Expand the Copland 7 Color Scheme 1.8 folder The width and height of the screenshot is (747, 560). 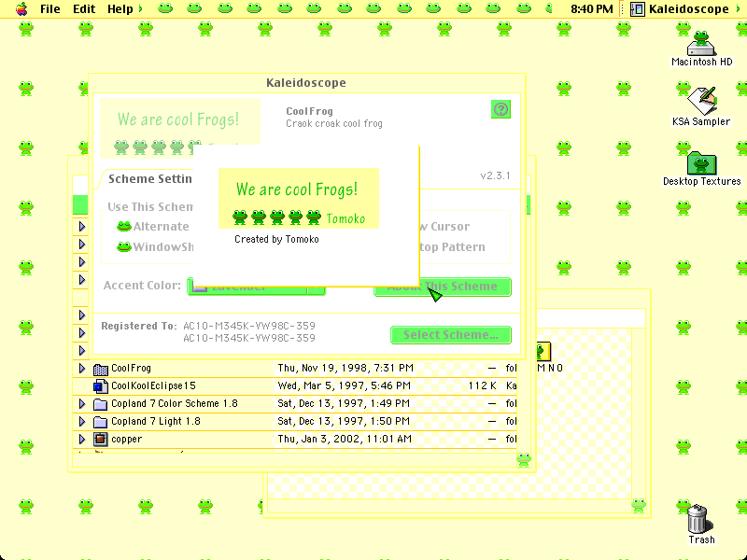click(x=82, y=404)
